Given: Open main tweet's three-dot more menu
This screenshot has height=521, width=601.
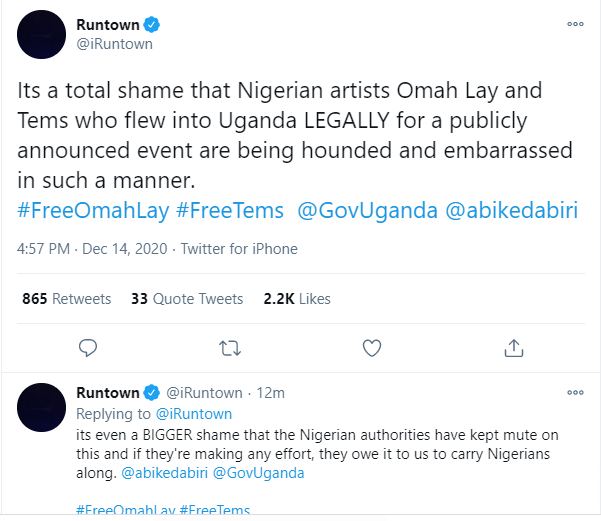Looking at the screenshot, I should click(574, 24).
